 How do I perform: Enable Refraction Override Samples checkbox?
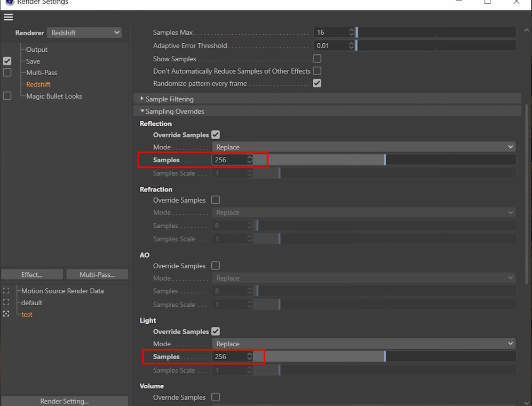coord(216,200)
